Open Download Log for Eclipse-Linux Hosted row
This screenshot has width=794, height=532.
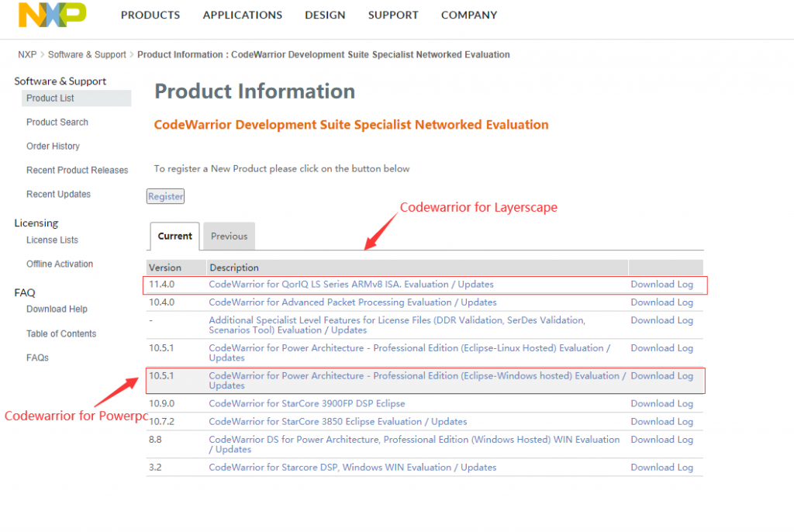click(662, 348)
